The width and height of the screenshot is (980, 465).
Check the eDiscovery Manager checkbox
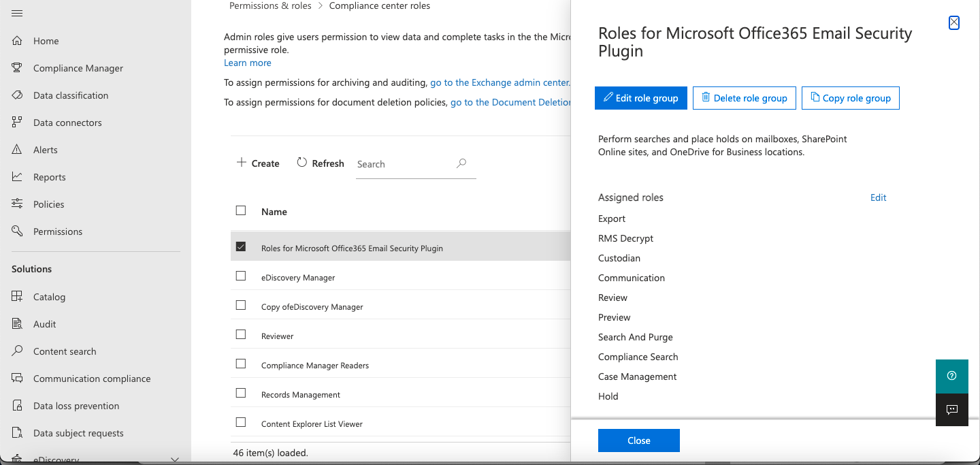[241, 276]
